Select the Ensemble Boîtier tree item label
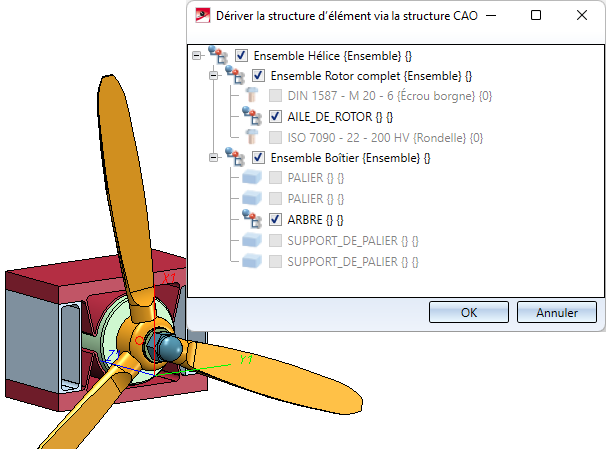 350,158
